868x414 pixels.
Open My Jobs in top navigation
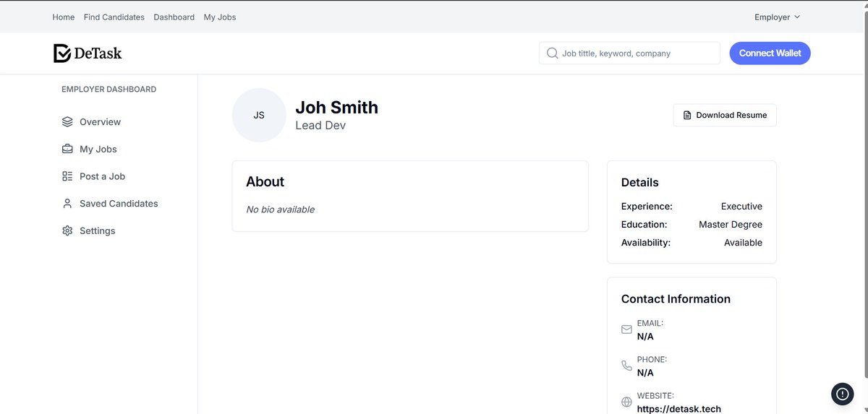(220, 17)
